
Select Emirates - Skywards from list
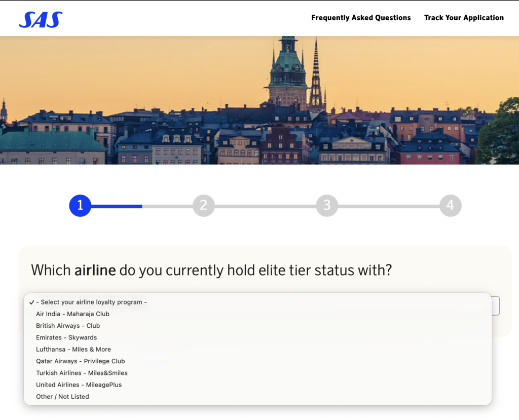coord(257,337)
